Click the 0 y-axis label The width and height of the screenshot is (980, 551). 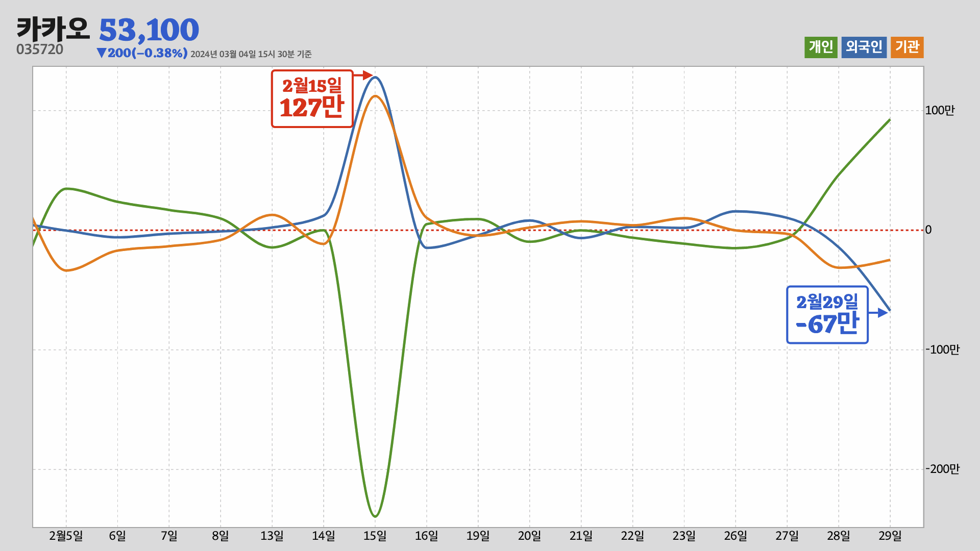click(928, 230)
